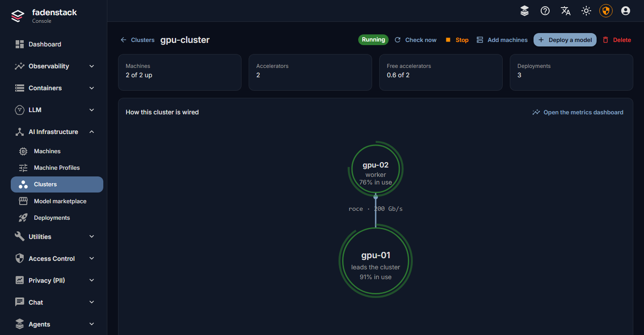Click the gpu-cluster page title
The height and width of the screenshot is (335, 644).
tap(185, 40)
